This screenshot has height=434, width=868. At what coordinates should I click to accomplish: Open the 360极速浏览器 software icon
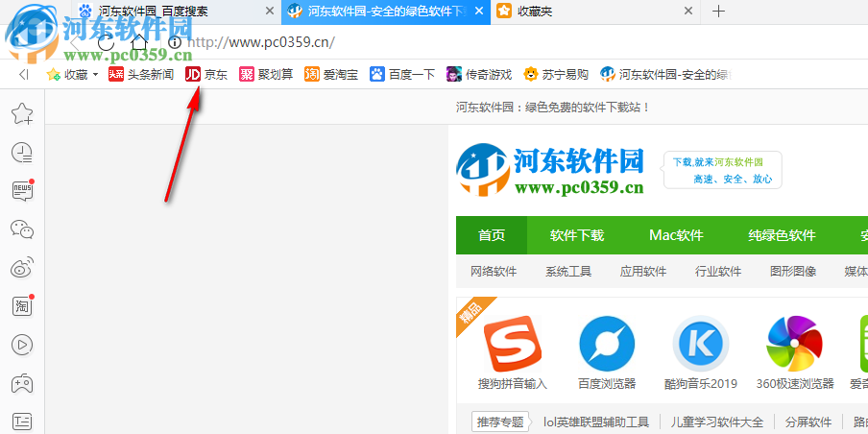click(x=794, y=344)
